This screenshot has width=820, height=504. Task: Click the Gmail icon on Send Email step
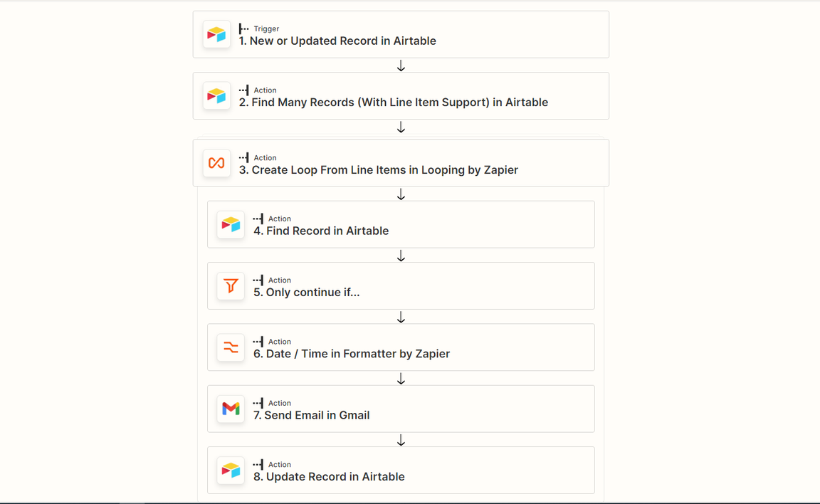tap(231, 409)
